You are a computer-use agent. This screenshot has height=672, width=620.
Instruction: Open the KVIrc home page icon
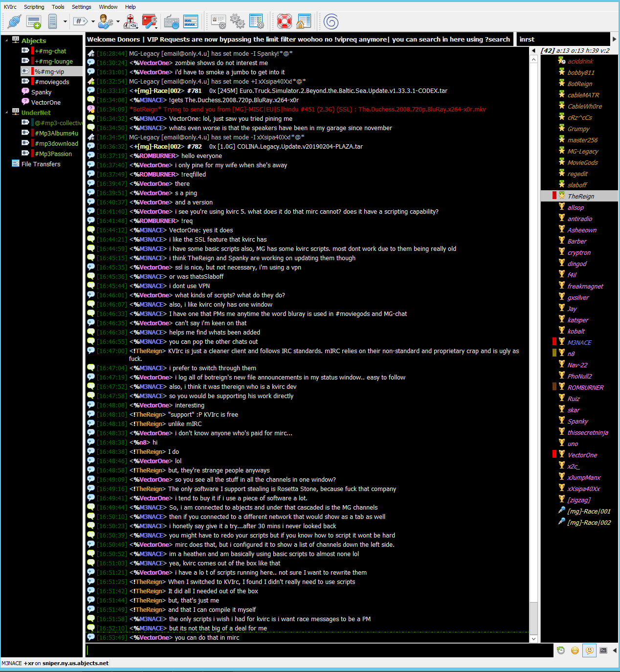(x=304, y=22)
